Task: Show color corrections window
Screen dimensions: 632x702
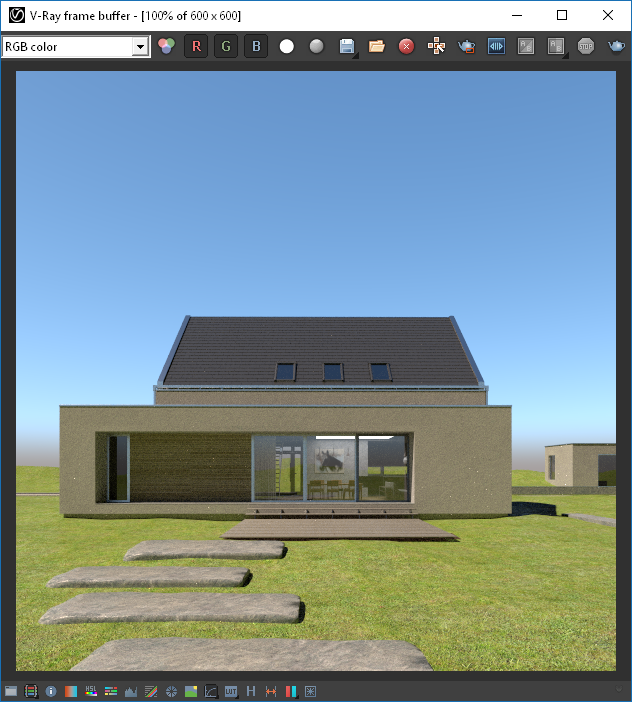Action: click(x=11, y=691)
